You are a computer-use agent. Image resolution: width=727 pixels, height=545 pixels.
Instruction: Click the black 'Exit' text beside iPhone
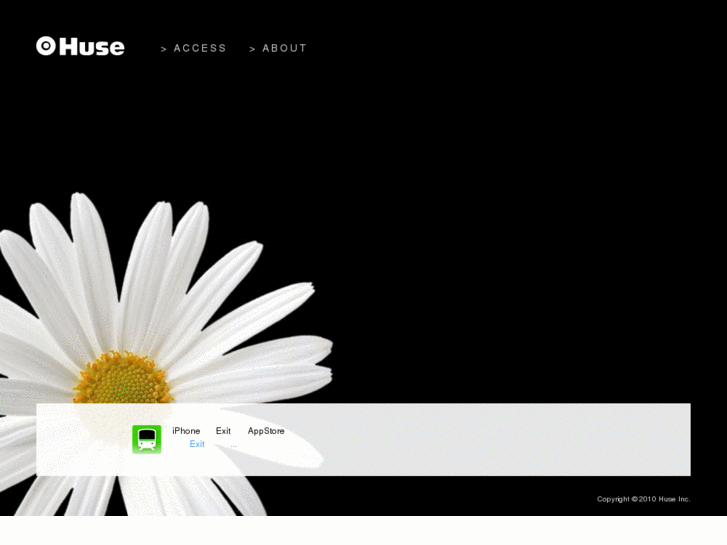pos(223,431)
